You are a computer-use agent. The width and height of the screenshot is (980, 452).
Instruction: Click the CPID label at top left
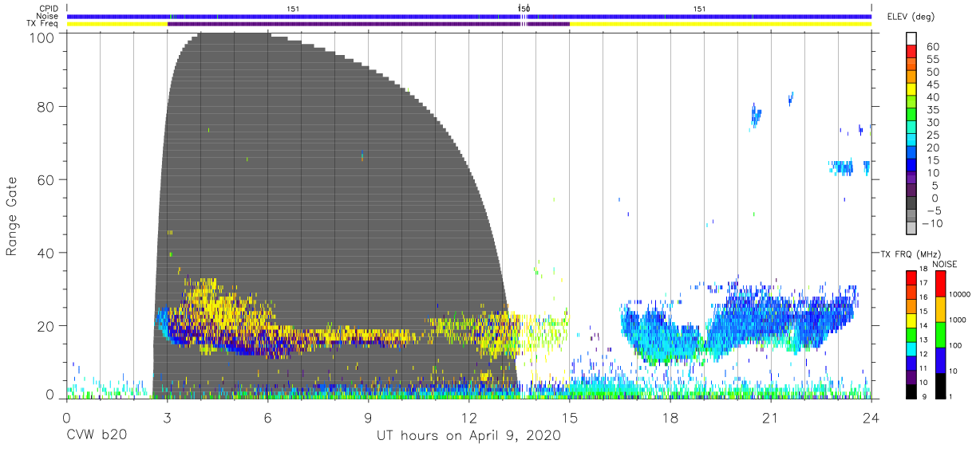[x=47, y=9]
